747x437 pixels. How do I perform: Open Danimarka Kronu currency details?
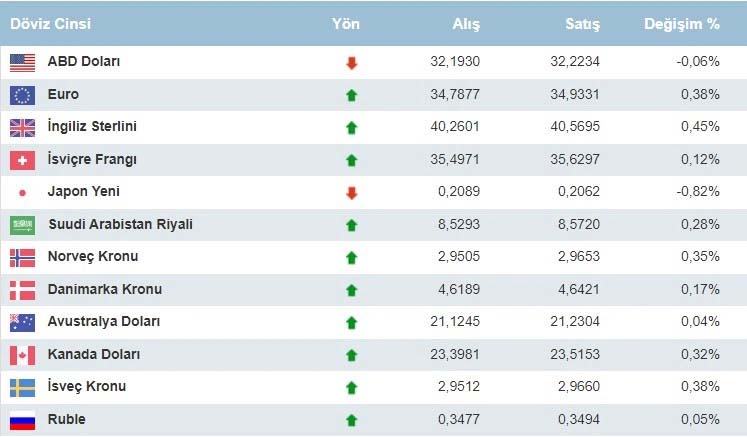(x=104, y=290)
